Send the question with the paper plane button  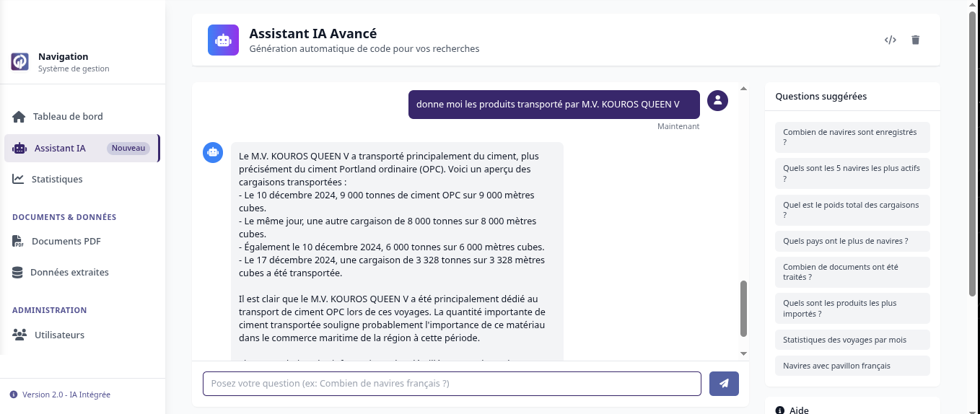click(724, 384)
